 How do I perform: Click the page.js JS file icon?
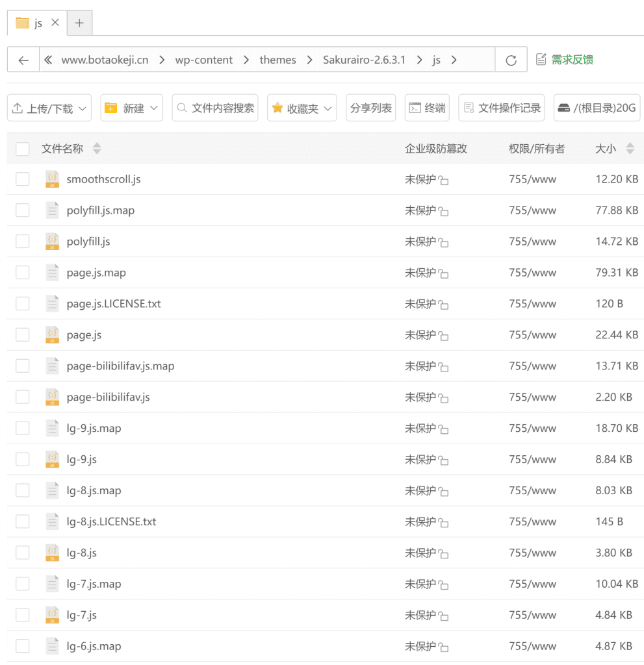pos(52,334)
